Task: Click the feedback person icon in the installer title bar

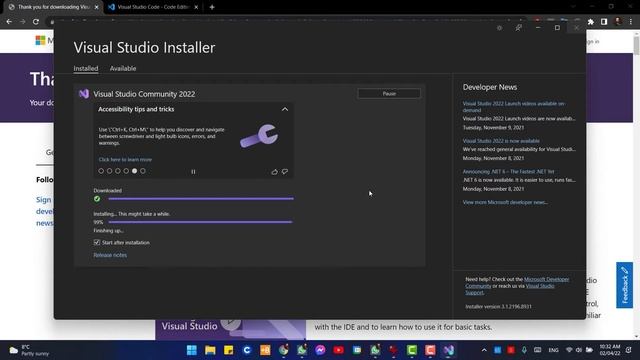Action: point(518,28)
